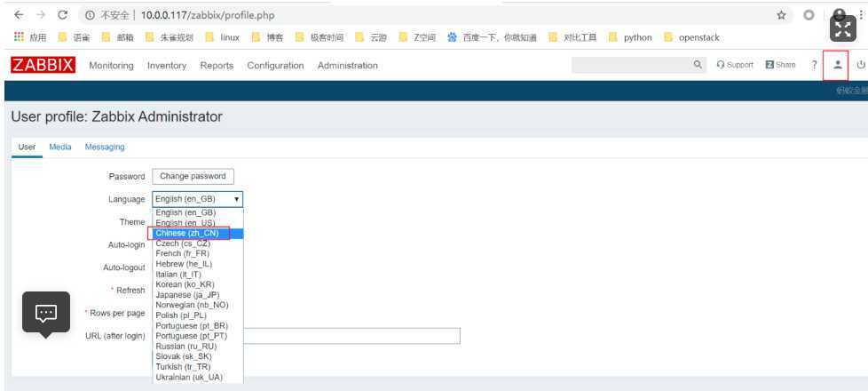Viewport: 868px width, 391px height.
Task: Choose Japanese (ja_JP) language option
Action: pos(198,295)
